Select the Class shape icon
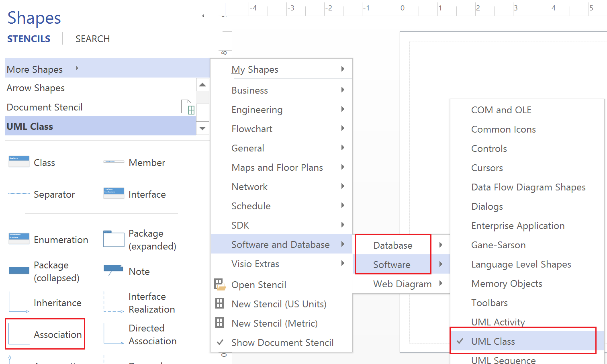Viewport: 607px width, 364px height. click(19, 162)
